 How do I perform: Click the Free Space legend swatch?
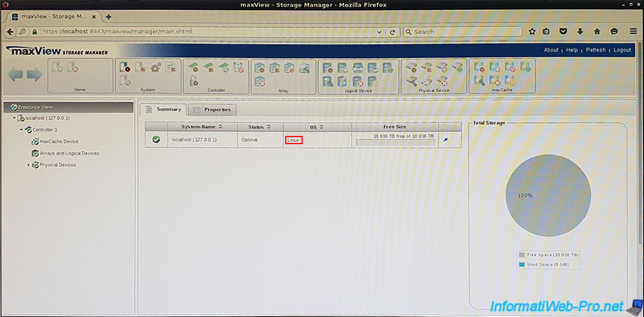point(522,255)
